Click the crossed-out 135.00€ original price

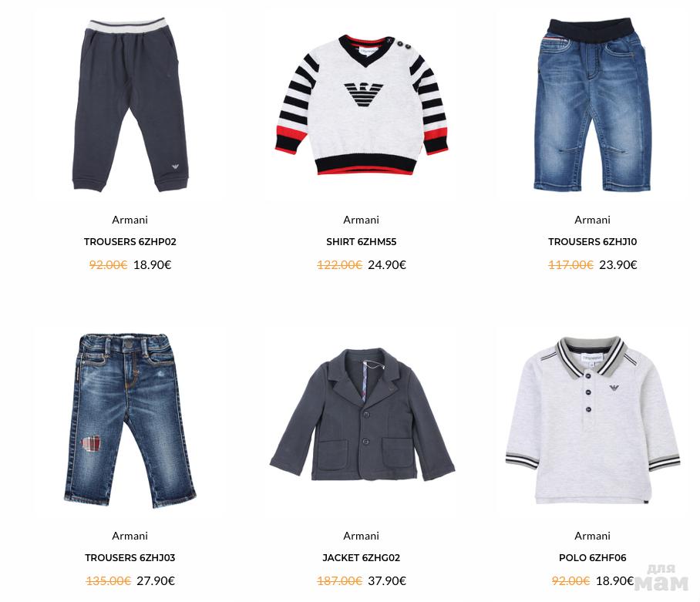(x=108, y=581)
